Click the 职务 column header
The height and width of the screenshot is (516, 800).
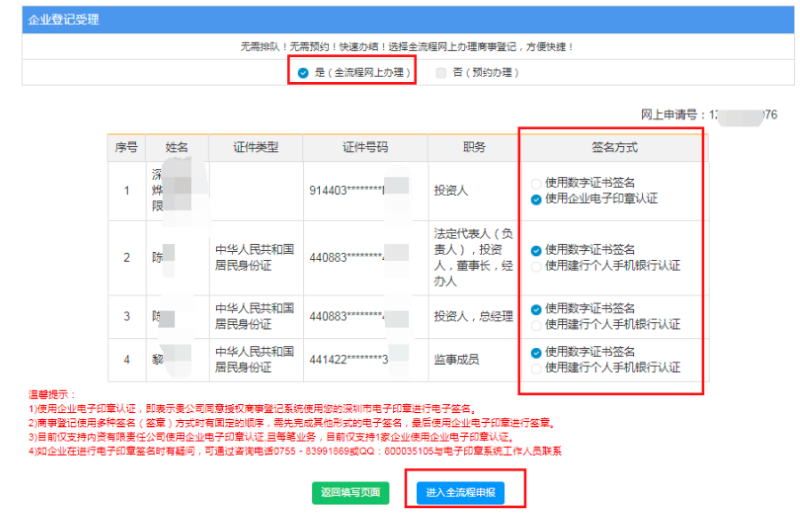pos(474,148)
